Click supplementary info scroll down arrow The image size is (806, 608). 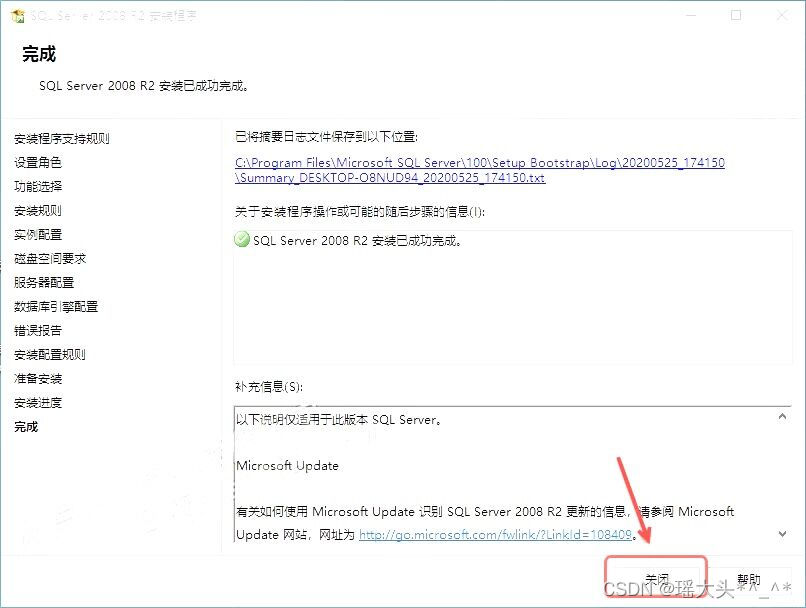coord(782,534)
